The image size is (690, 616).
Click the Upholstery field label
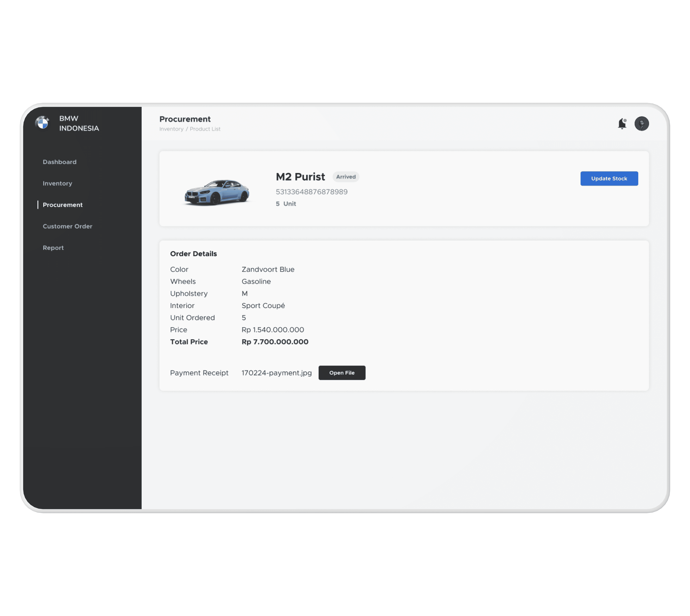point(189,293)
